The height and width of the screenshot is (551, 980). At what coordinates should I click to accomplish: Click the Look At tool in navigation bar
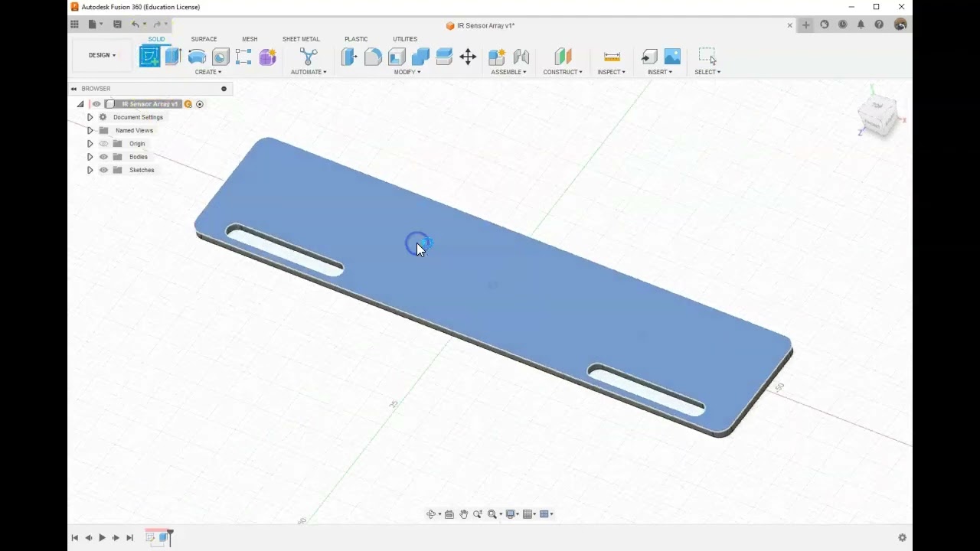449,514
